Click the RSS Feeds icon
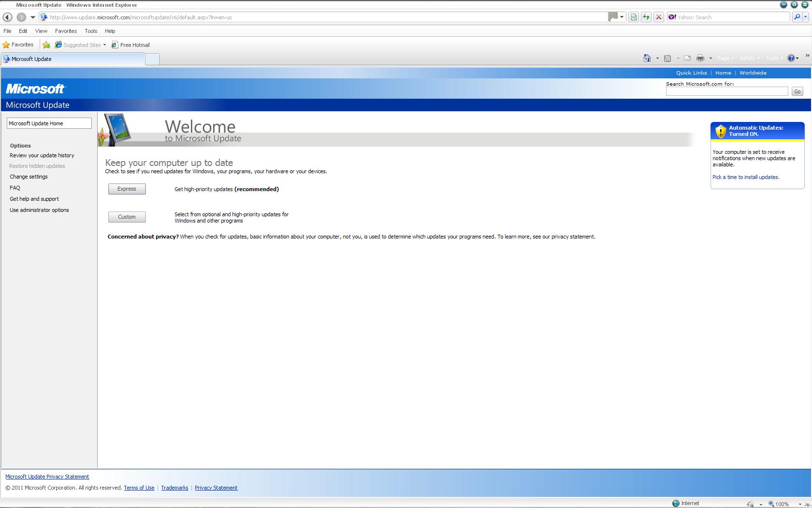The height and width of the screenshot is (508, 812). [x=667, y=58]
